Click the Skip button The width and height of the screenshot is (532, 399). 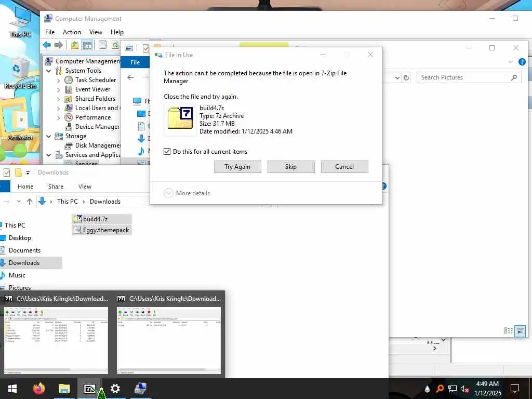(291, 167)
